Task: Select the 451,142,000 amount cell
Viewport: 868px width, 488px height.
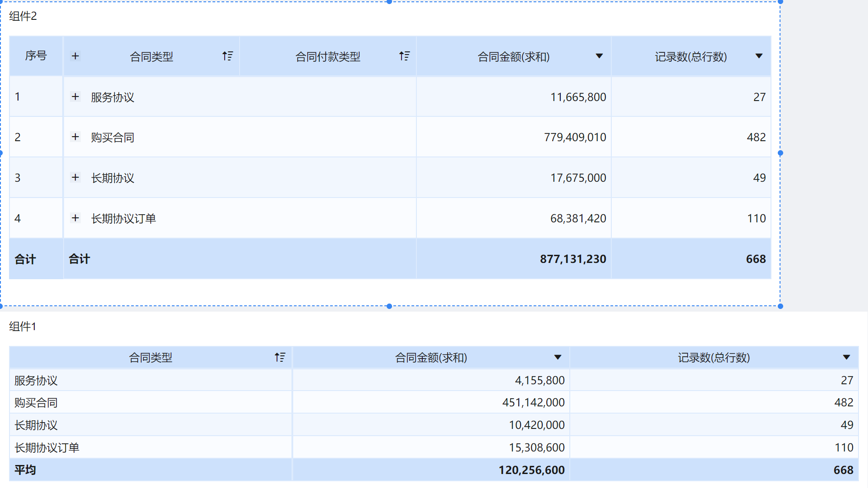Action: click(533, 402)
